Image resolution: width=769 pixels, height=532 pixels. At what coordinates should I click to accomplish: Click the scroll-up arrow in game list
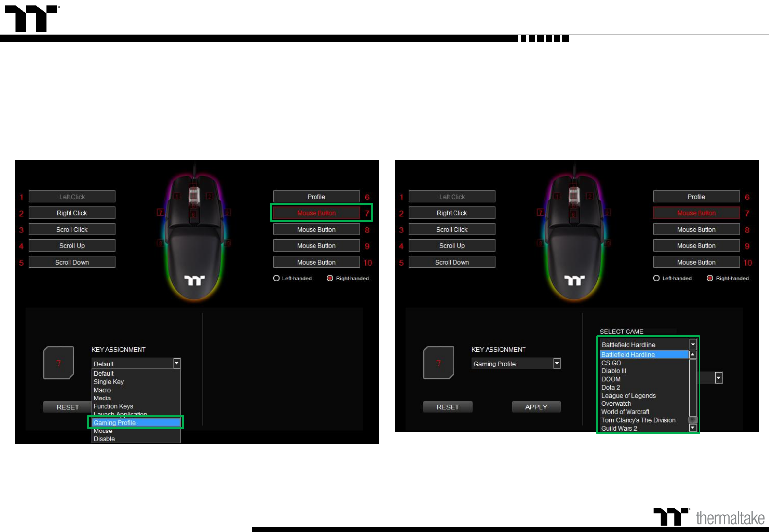click(693, 355)
